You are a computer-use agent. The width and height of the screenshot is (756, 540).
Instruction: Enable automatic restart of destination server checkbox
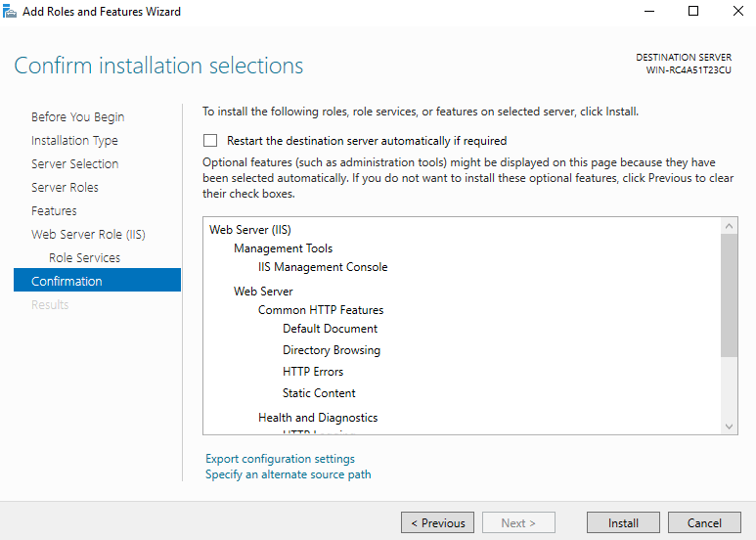click(210, 141)
